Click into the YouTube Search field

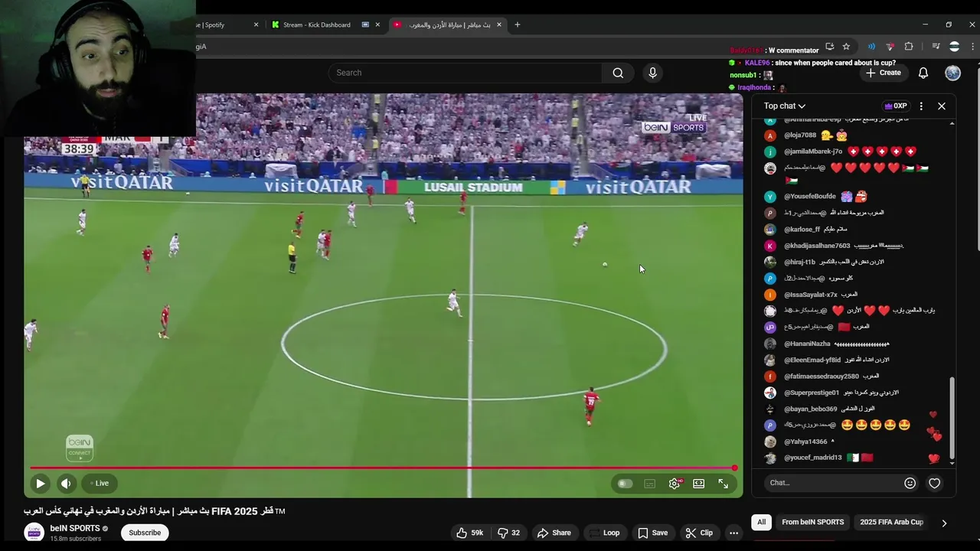pos(465,73)
